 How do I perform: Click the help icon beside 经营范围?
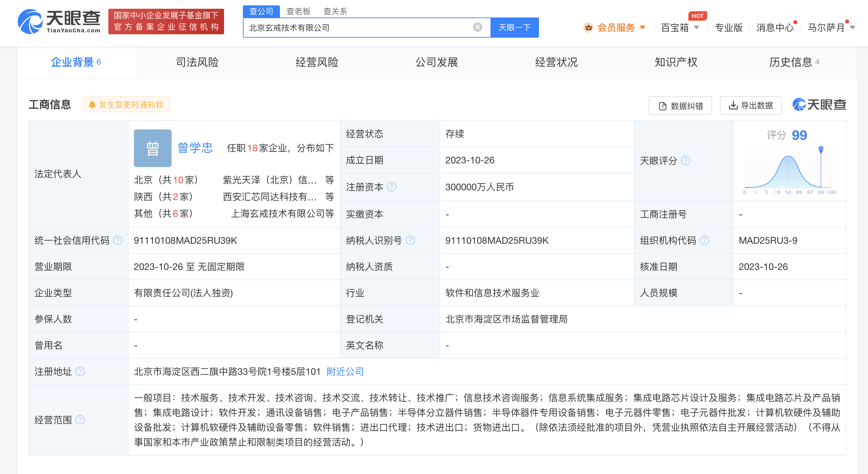click(x=80, y=420)
